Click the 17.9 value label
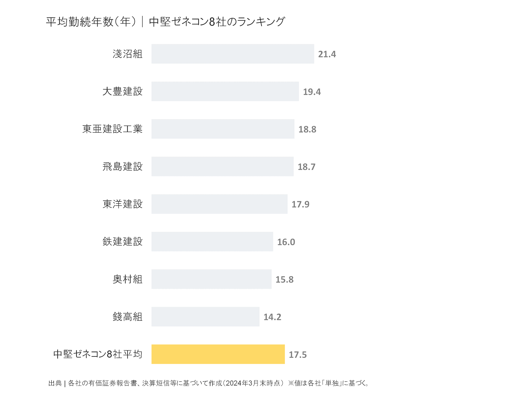Viewport: 532px width, 399px height. click(x=300, y=204)
